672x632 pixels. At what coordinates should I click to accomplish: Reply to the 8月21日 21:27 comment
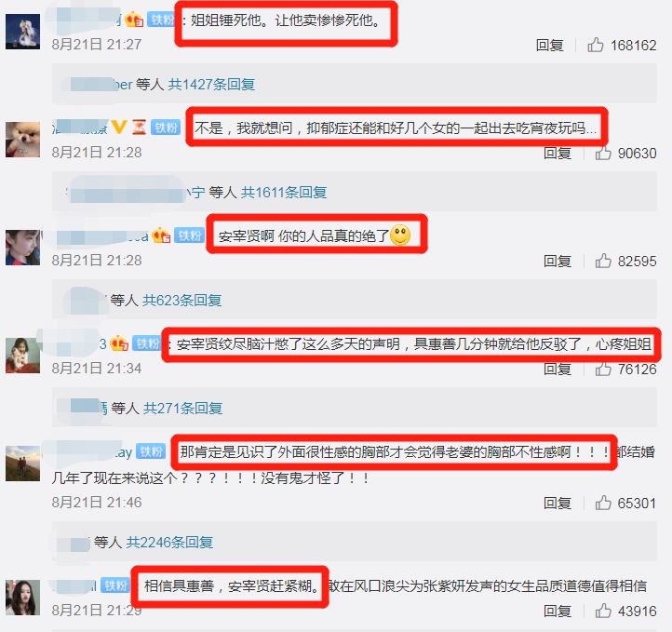click(549, 45)
